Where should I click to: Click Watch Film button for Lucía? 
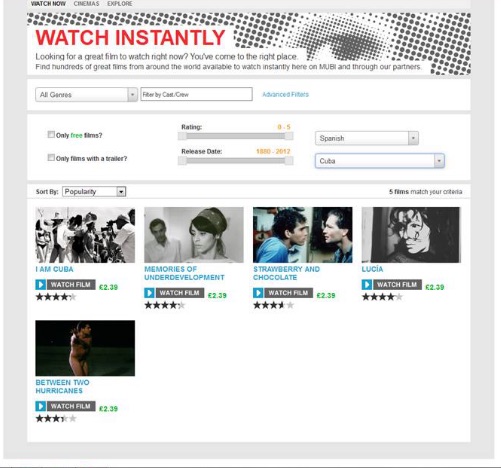point(397,285)
